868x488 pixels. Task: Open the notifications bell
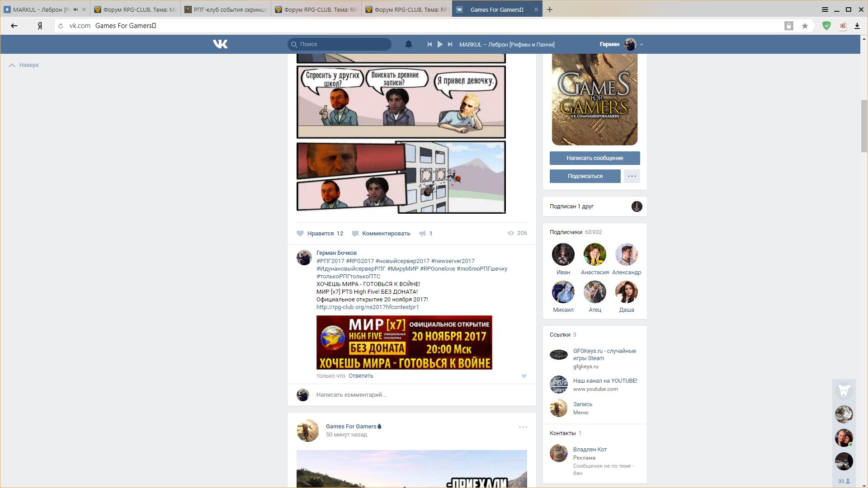[408, 44]
